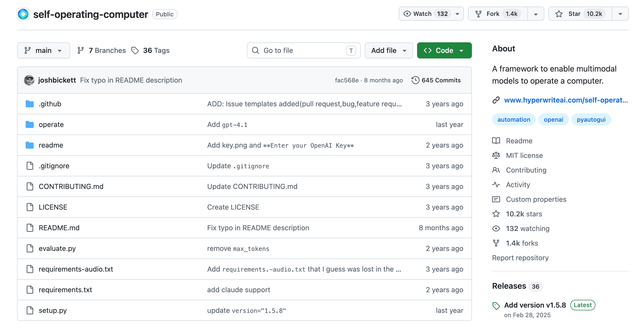Click the CONTRIBUTING.md file icon
The height and width of the screenshot is (328, 644).
[30, 186]
